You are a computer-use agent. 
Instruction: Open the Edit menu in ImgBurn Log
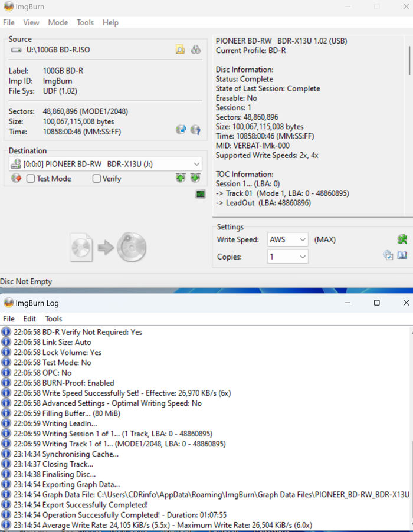pyautogui.click(x=29, y=318)
